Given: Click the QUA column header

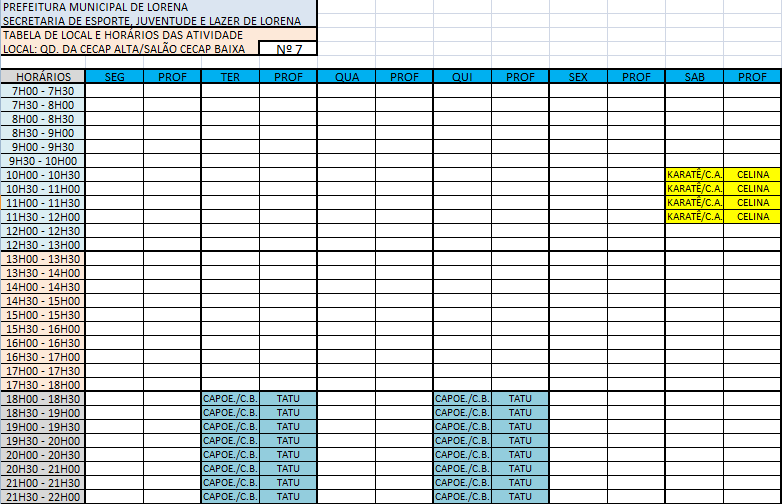Looking at the screenshot, I should point(347,77).
